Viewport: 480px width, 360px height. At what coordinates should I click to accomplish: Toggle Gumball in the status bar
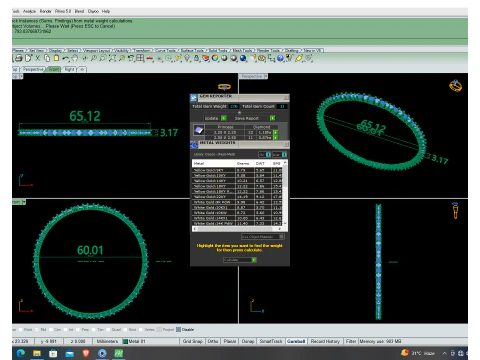pyautogui.click(x=296, y=341)
